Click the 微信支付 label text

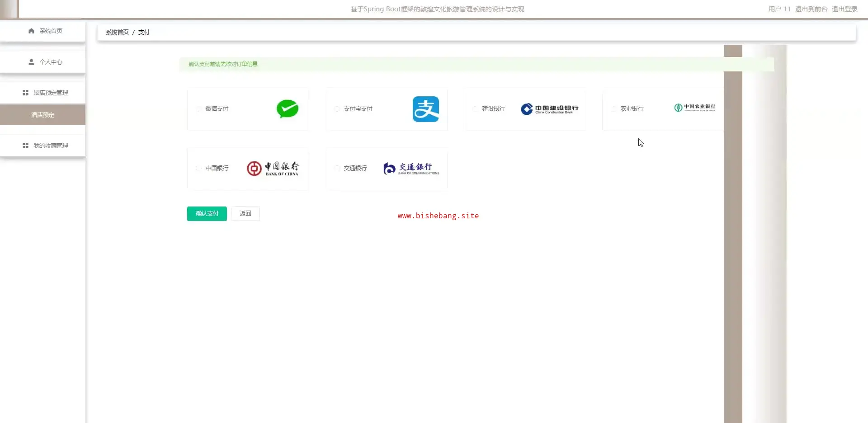(217, 109)
